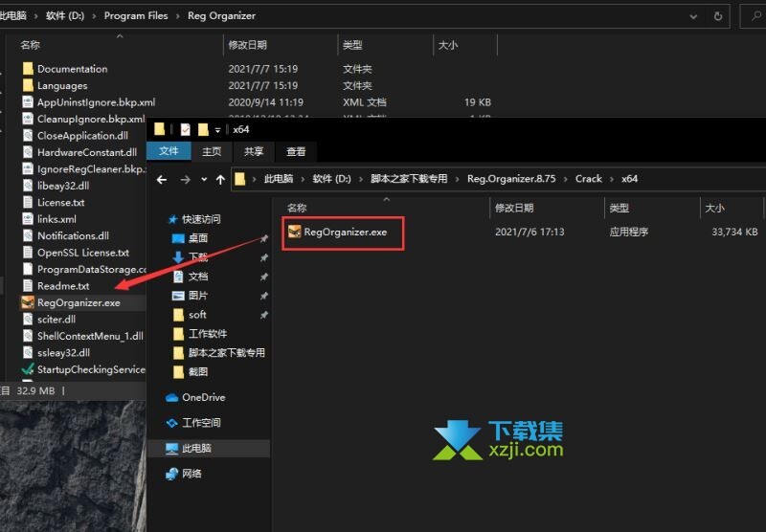Click the properties quick-access toolbar icon
766x532 pixels.
click(x=185, y=129)
